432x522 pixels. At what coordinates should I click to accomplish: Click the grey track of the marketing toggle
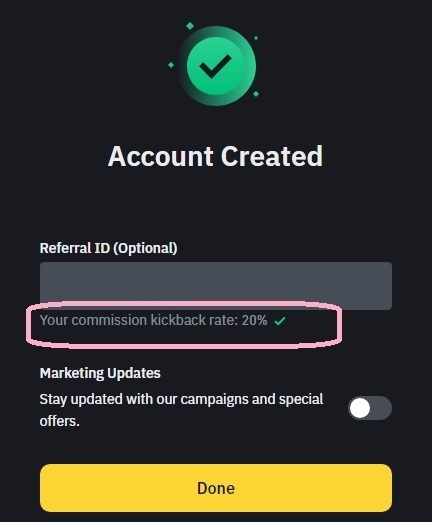click(382, 408)
